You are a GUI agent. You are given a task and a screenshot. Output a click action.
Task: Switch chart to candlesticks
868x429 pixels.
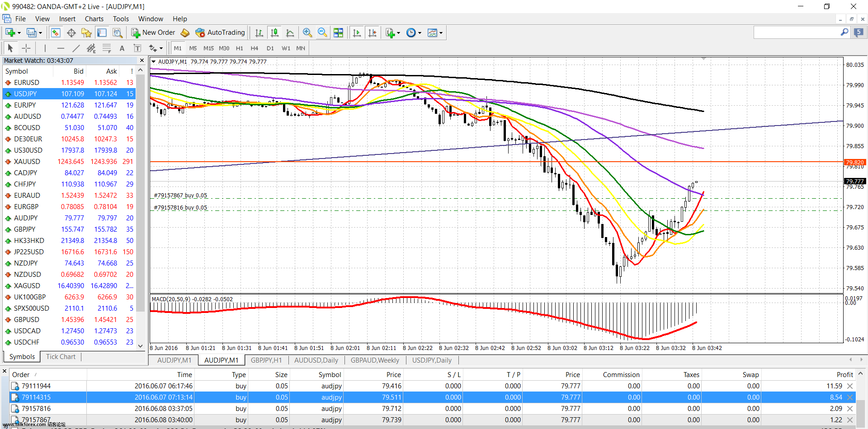point(274,33)
